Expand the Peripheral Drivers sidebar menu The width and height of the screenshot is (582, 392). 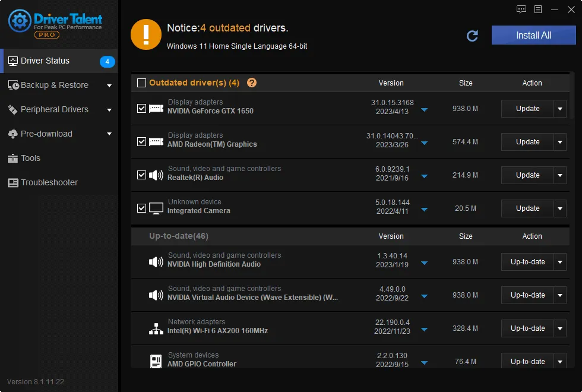(x=109, y=110)
